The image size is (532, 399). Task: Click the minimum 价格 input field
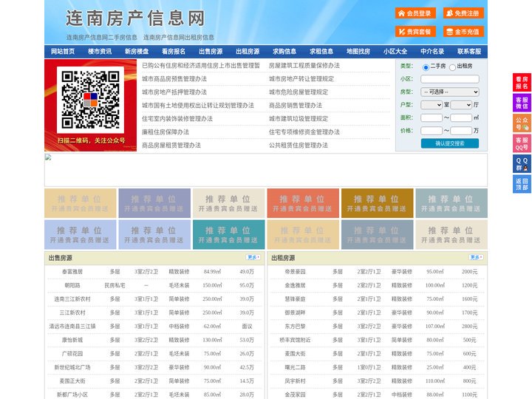[432, 131]
